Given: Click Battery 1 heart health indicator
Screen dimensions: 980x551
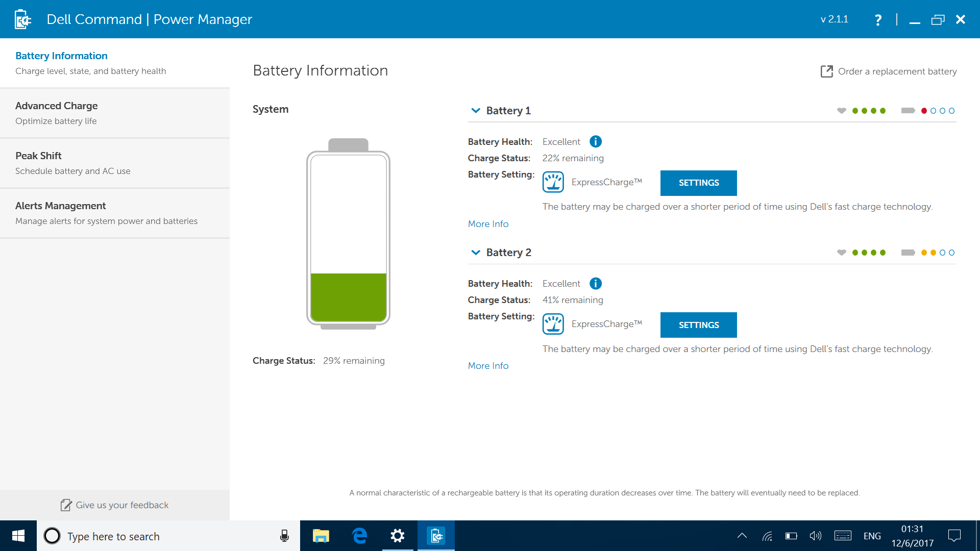Looking at the screenshot, I should [842, 111].
